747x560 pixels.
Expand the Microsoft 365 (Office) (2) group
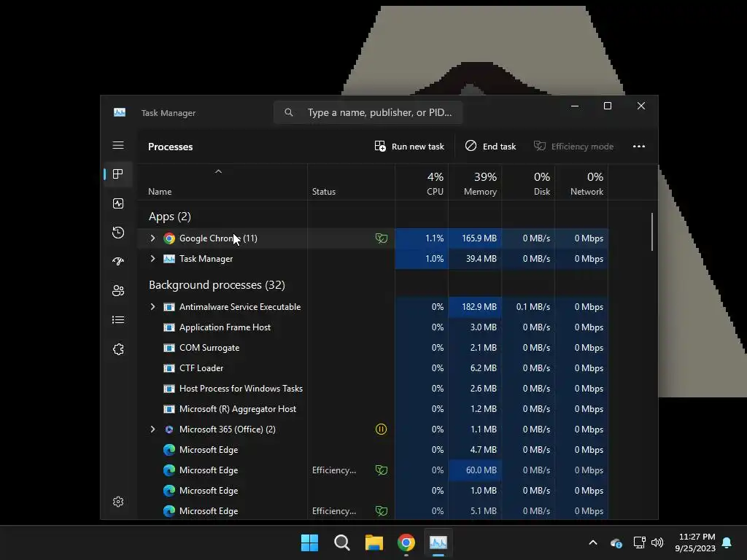152,429
